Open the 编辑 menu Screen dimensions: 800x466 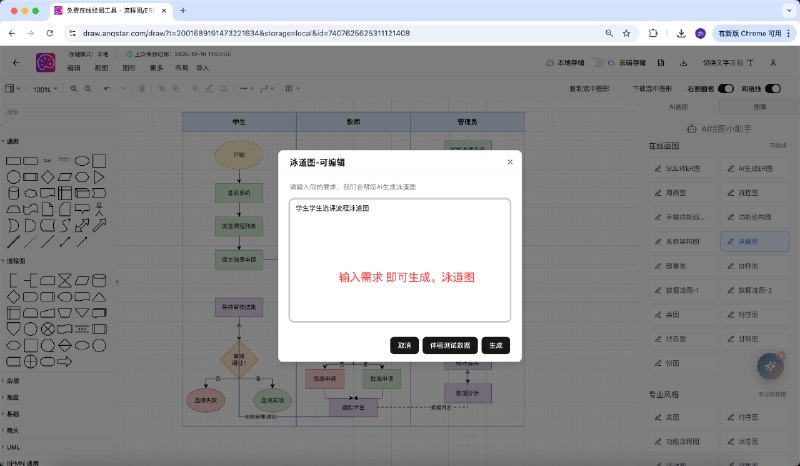(x=74, y=68)
